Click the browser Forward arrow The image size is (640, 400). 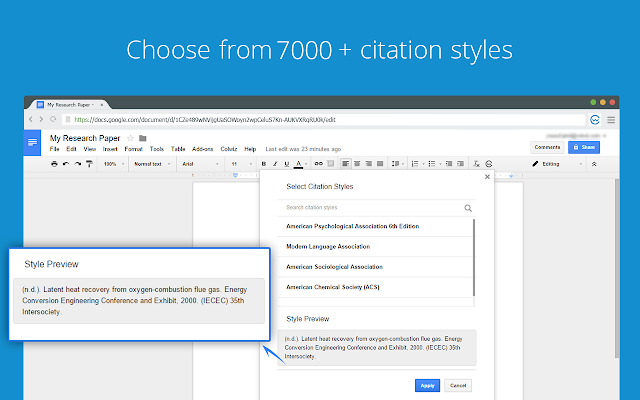click(41, 119)
